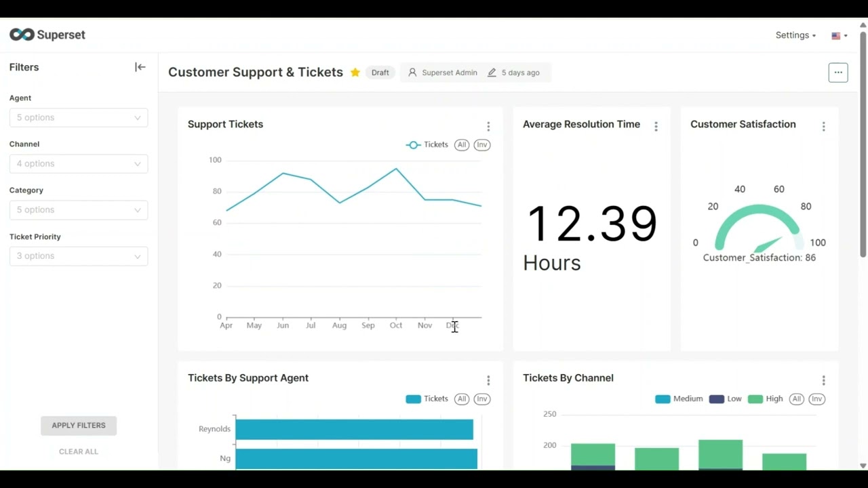Click the Hours subtitle text

pyautogui.click(x=552, y=263)
